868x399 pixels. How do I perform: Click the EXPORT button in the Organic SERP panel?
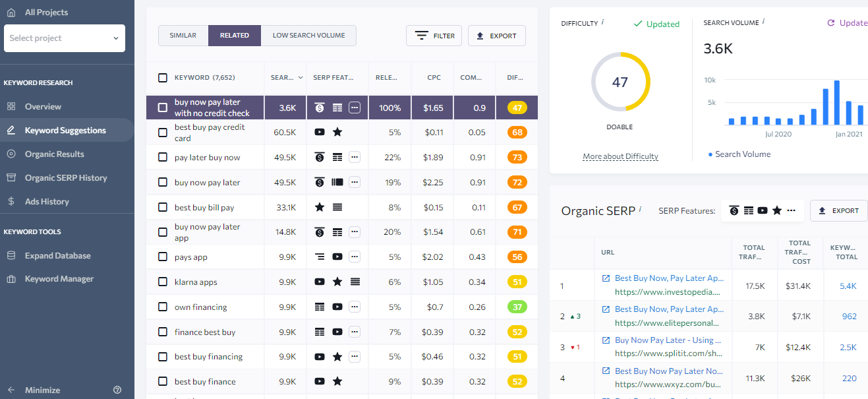[x=838, y=210]
